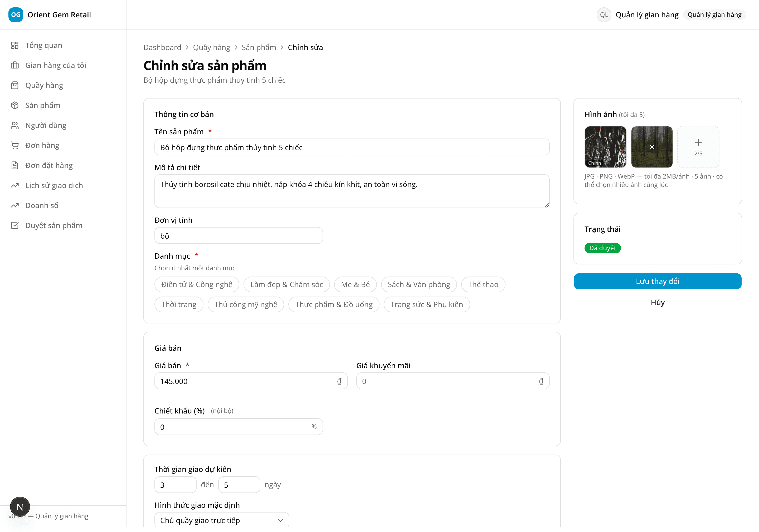Screen dimensions: 759x532
Task: Toggle the Thời trang category chip
Action: tap(179, 304)
